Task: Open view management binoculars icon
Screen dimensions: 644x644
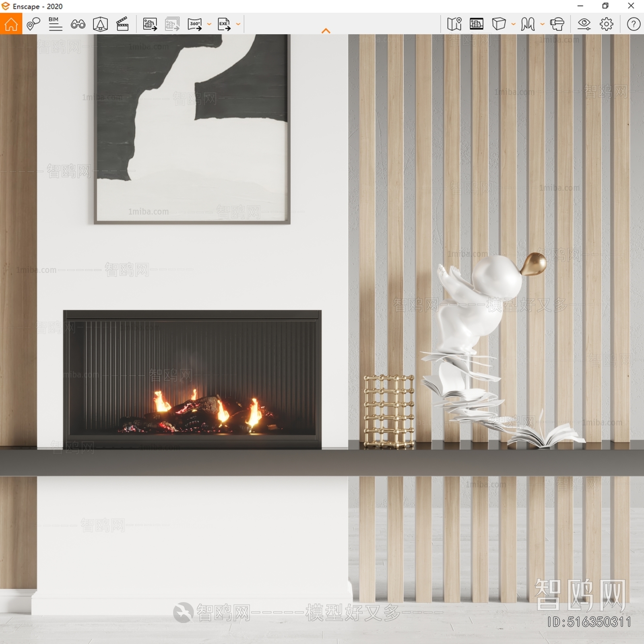Action: point(78,24)
